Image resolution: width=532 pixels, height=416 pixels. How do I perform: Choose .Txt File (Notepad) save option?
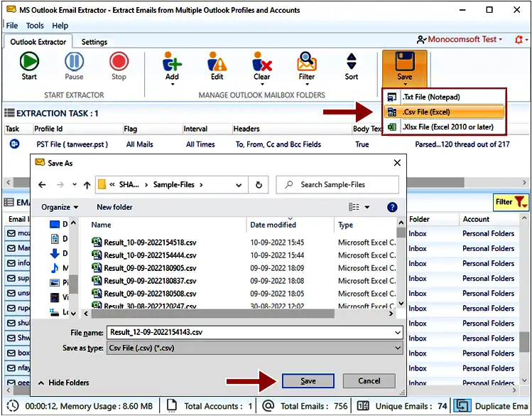(444, 97)
